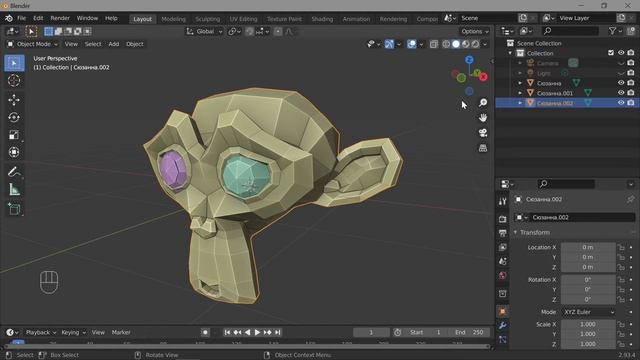
Task: Switch to the Shading workspace tab
Action: [322, 19]
